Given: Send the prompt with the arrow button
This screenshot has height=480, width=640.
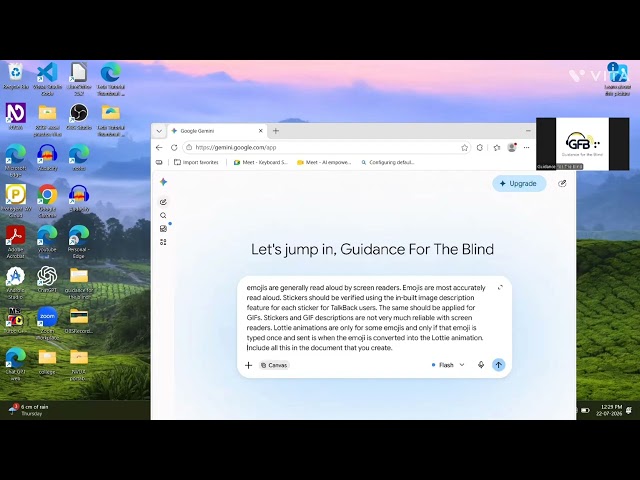Looking at the screenshot, I should [498, 365].
